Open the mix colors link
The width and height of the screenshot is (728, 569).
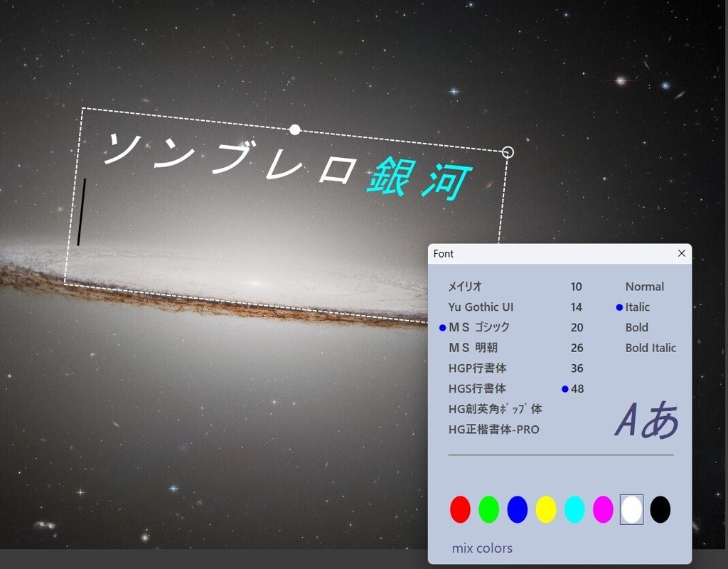coord(482,548)
